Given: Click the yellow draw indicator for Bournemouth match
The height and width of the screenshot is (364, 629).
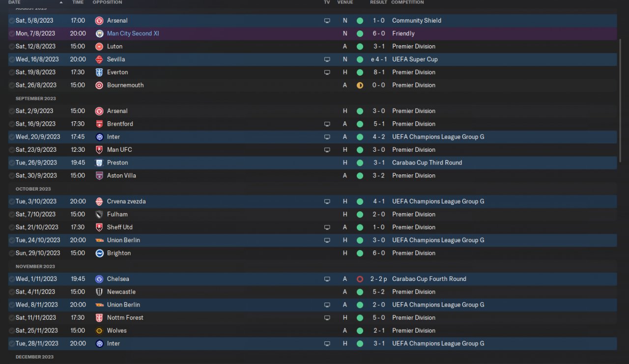Looking at the screenshot, I should tap(360, 85).
